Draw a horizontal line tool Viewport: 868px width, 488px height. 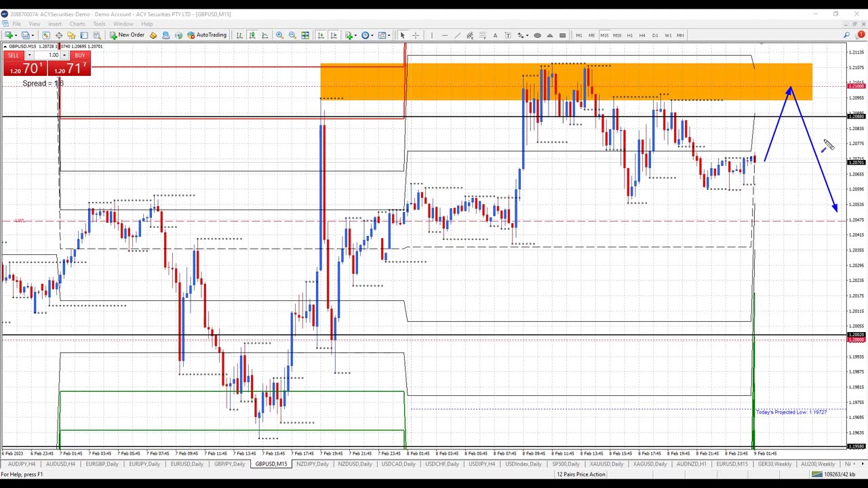coord(444,35)
